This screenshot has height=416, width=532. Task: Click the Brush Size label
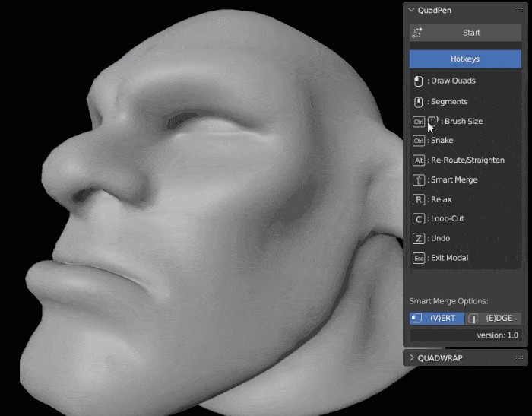pos(464,121)
